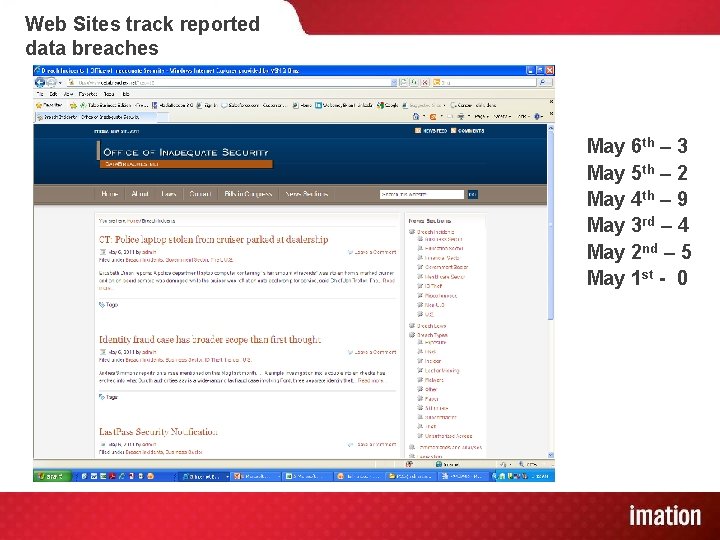
Task: Click the Office of Inadequate Security site title
Action: point(186,152)
